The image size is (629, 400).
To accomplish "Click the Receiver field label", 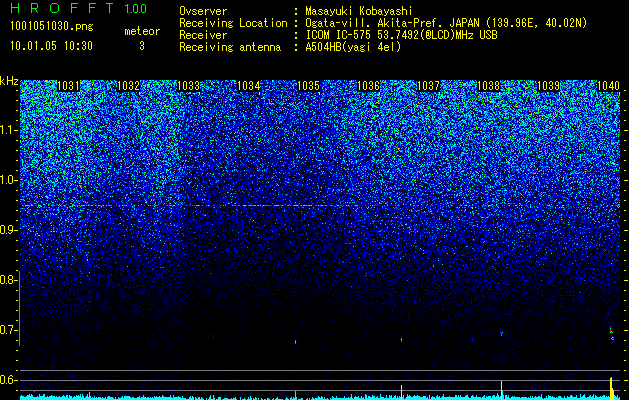I will [x=203, y=35].
